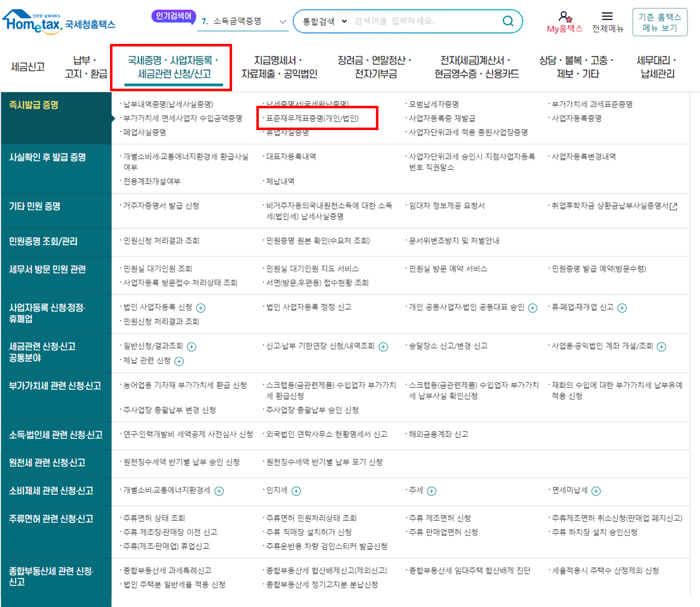Screen dimensions: 700x607
Task: Open 부가가치세 면세사업자 수입금액증명 link
Action: pos(183,118)
